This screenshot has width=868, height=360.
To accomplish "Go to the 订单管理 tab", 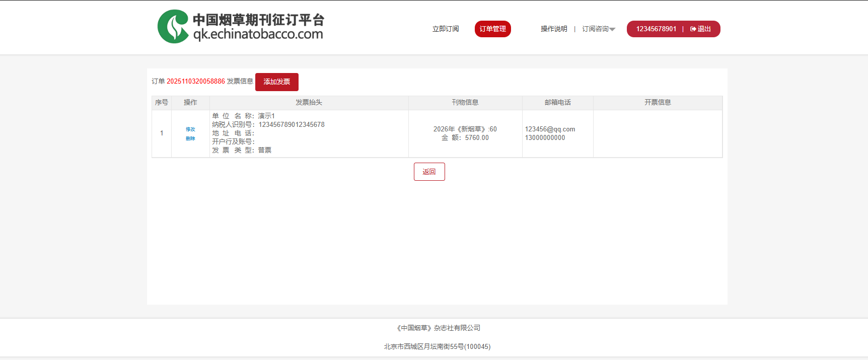I will click(492, 29).
